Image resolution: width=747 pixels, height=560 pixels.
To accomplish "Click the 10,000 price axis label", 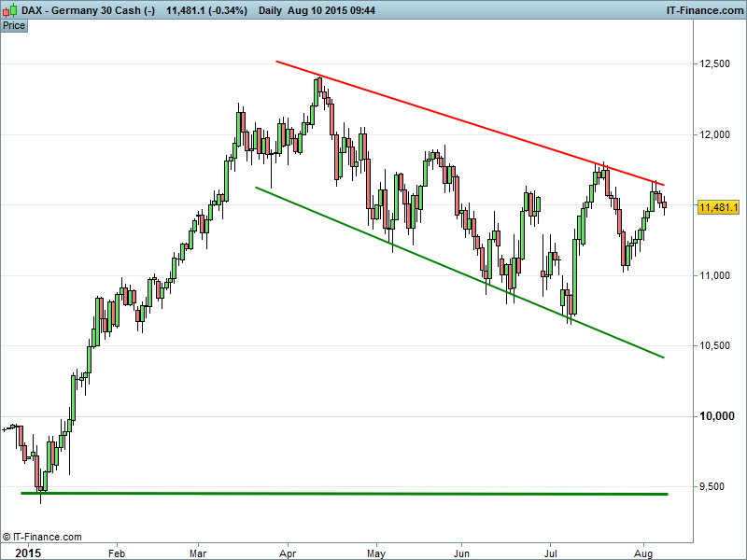I will pyautogui.click(x=714, y=416).
